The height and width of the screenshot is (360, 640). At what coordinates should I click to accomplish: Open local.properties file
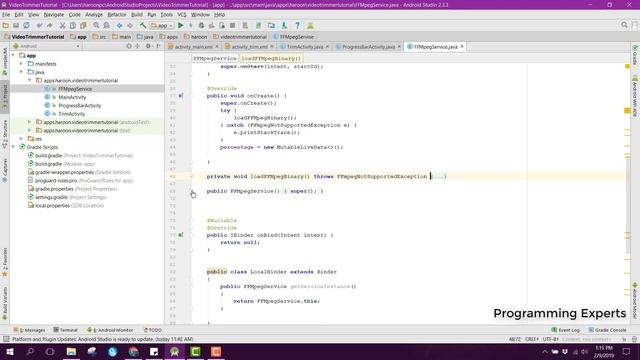[52, 206]
